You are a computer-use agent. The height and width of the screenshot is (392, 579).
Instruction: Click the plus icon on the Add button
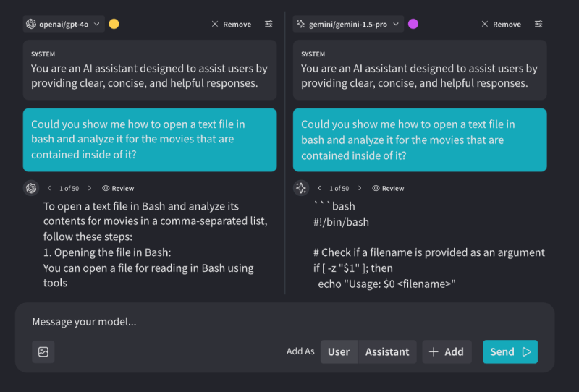tap(434, 351)
